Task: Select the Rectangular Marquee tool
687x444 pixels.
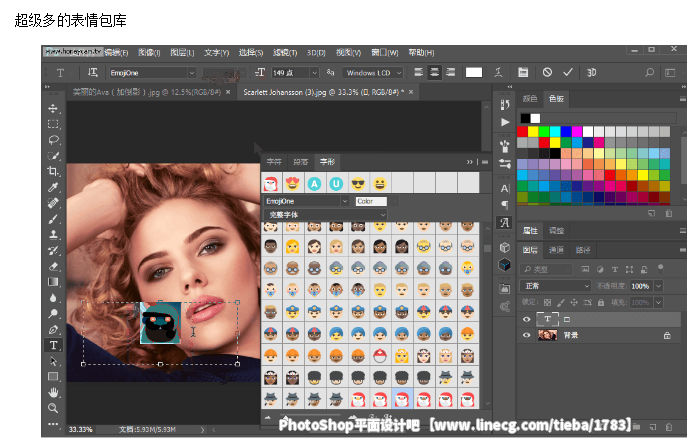Action: 53,124
